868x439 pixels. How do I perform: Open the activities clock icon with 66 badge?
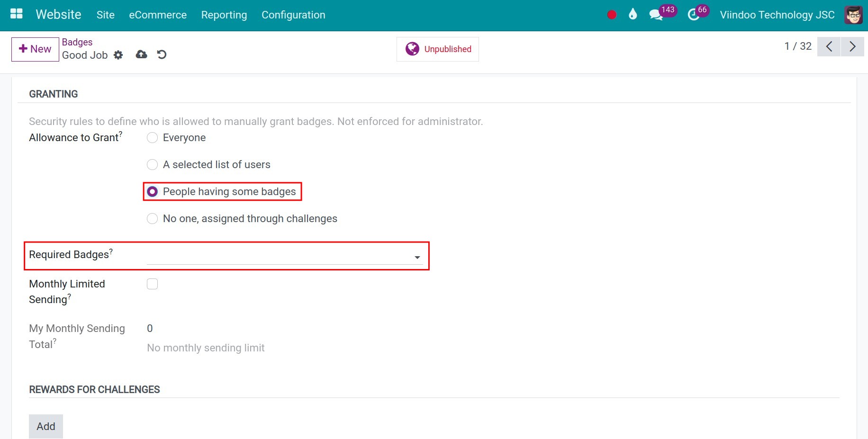point(694,15)
